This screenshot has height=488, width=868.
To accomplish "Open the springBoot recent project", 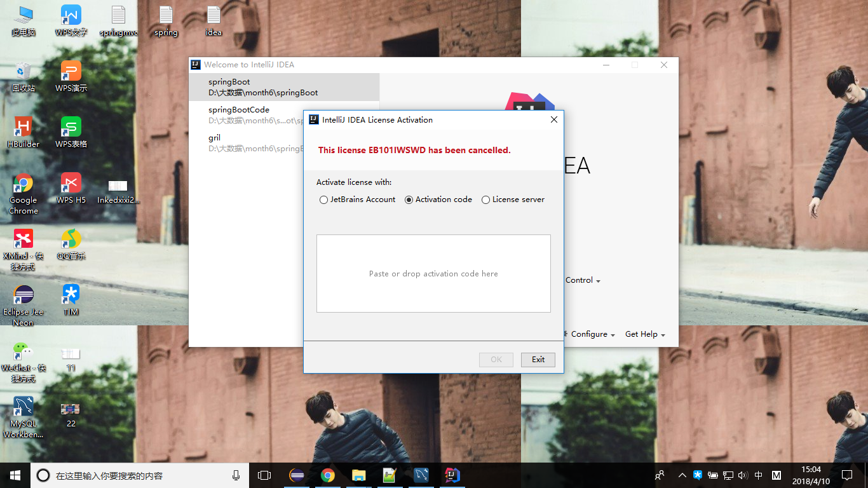I will pyautogui.click(x=284, y=87).
